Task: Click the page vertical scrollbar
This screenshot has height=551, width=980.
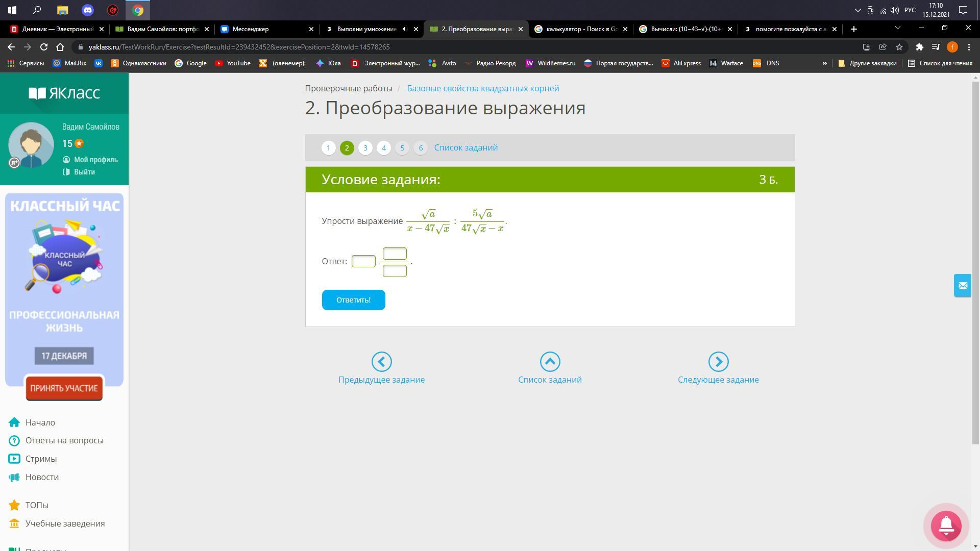Action: (x=975, y=255)
